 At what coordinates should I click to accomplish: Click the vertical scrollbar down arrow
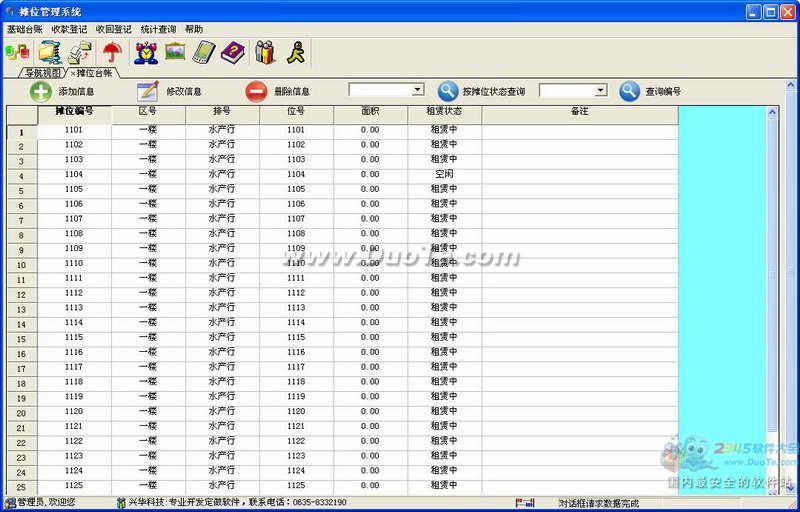pos(772,489)
